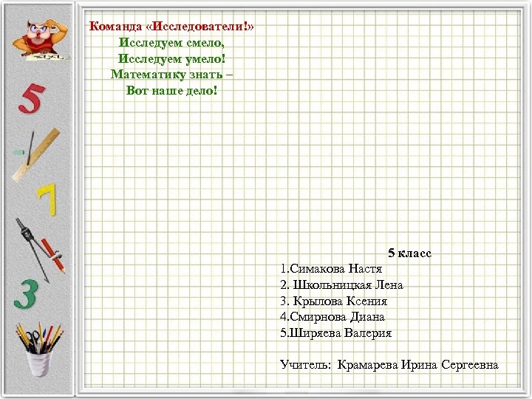Select the line "Математику знать –"
Image resolution: width=532 pixels, height=399 pixels.
(x=171, y=75)
